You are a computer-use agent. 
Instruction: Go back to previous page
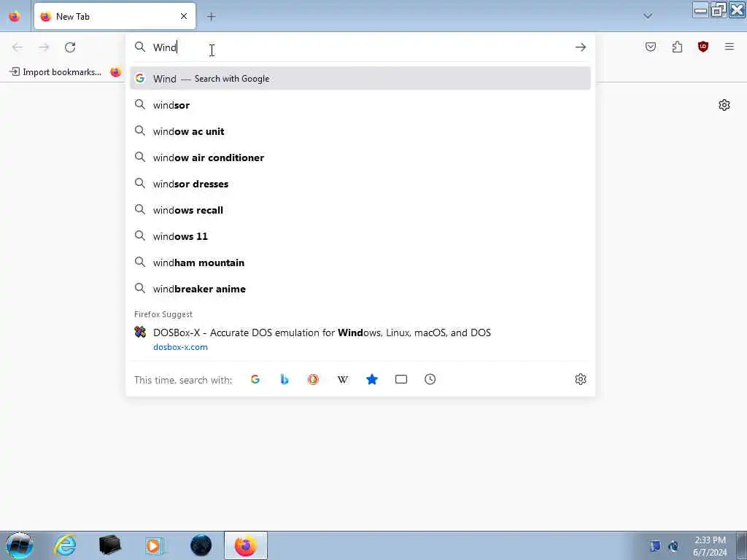[18, 47]
